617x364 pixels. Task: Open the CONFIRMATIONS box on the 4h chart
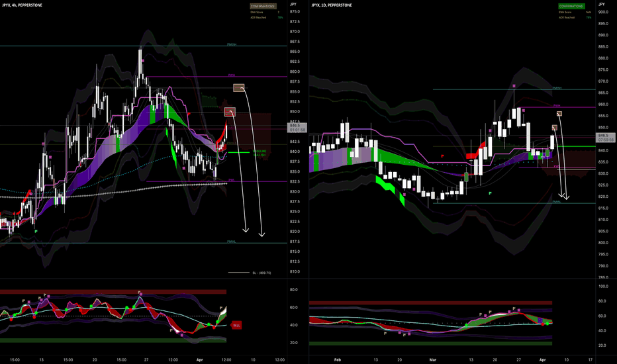[x=263, y=7]
